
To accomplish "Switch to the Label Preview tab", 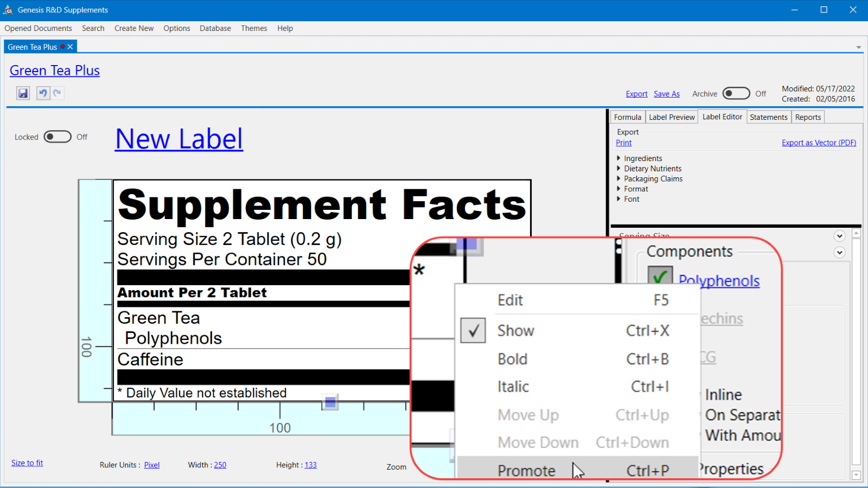I will pyautogui.click(x=672, y=117).
